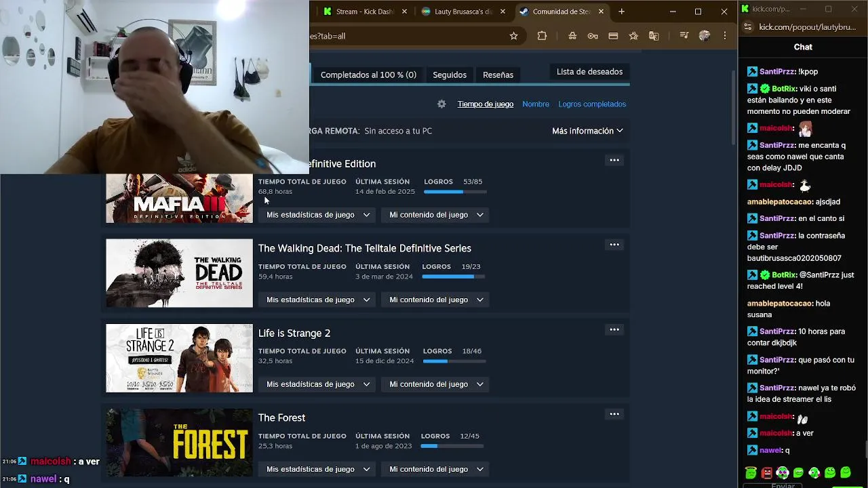Bookmark this page with the star icon

513,36
